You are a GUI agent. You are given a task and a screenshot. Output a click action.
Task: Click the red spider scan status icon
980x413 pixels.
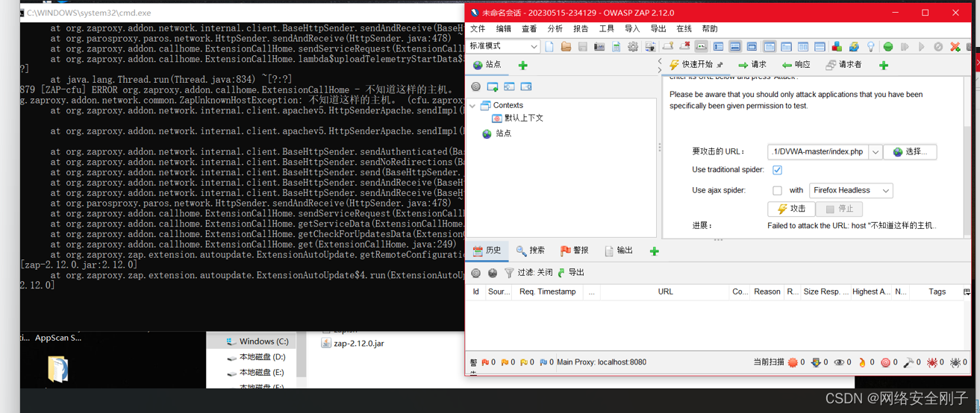[932, 362]
